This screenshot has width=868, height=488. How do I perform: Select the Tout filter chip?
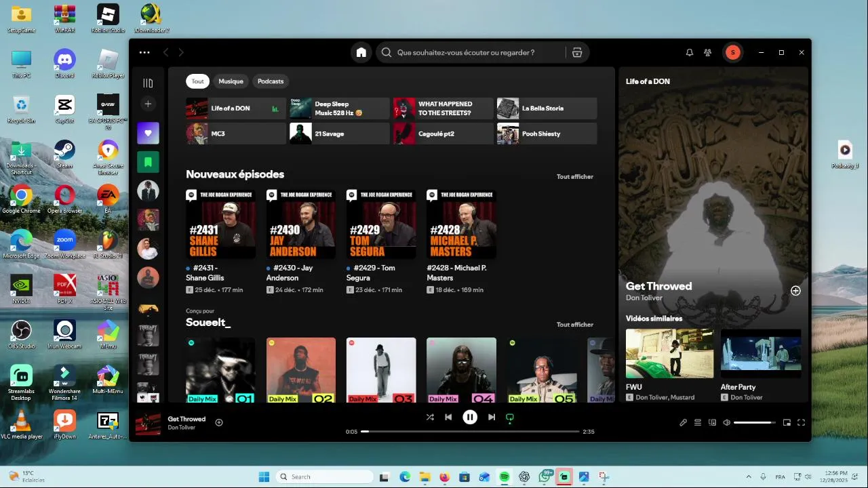pyautogui.click(x=197, y=81)
